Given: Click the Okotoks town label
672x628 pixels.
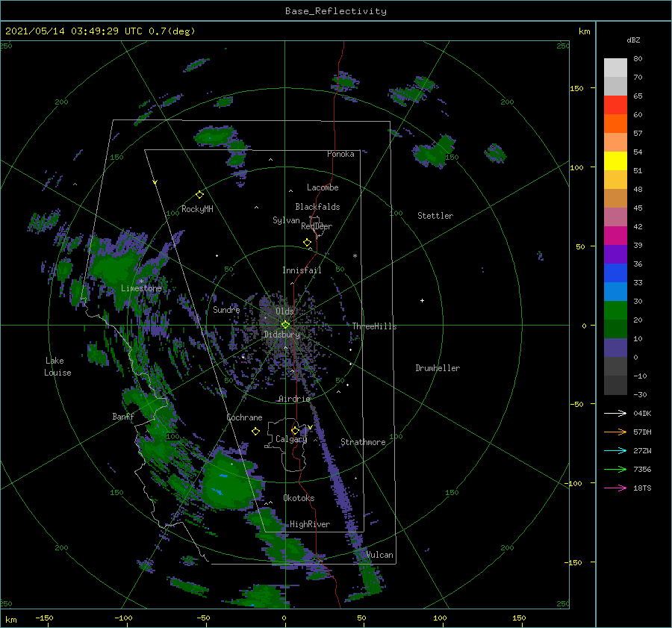Looking at the screenshot, I should [299, 498].
